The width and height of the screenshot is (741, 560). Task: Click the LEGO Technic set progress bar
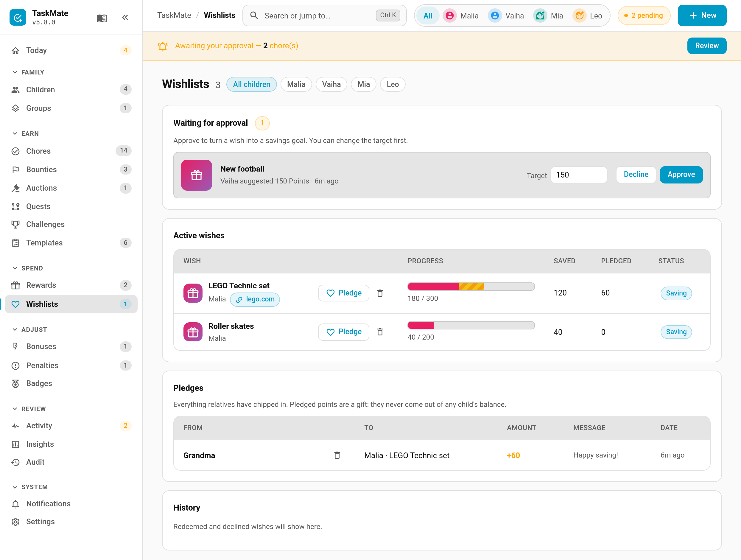click(471, 286)
